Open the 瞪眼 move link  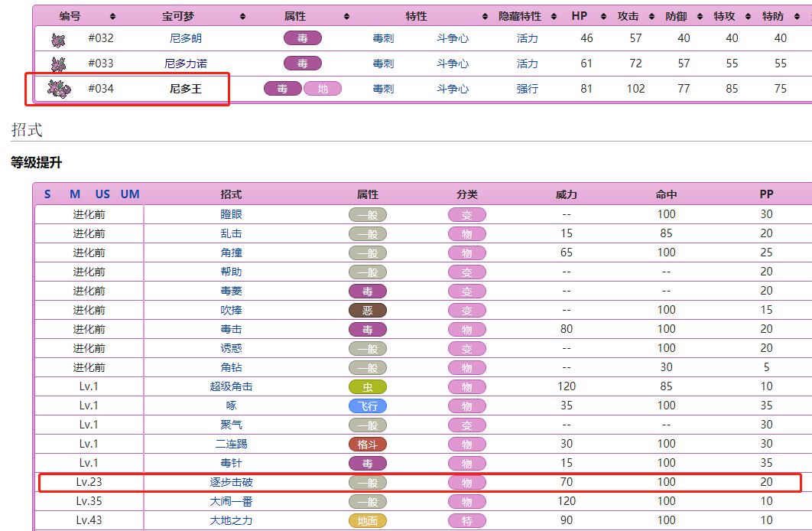pyautogui.click(x=231, y=214)
